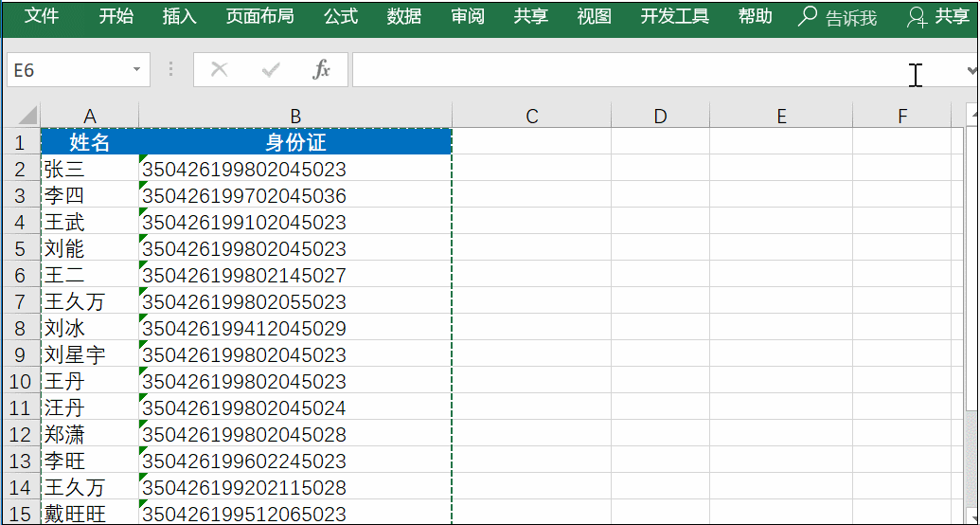The width and height of the screenshot is (980, 525).
Task: Select row 10 header
Action: coord(21,381)
